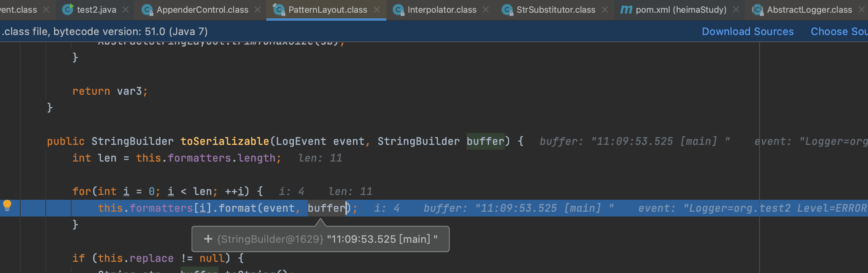Close the pom.xml (heimaStudy) tab
This screenshot has width=868, height=273.
736,10
